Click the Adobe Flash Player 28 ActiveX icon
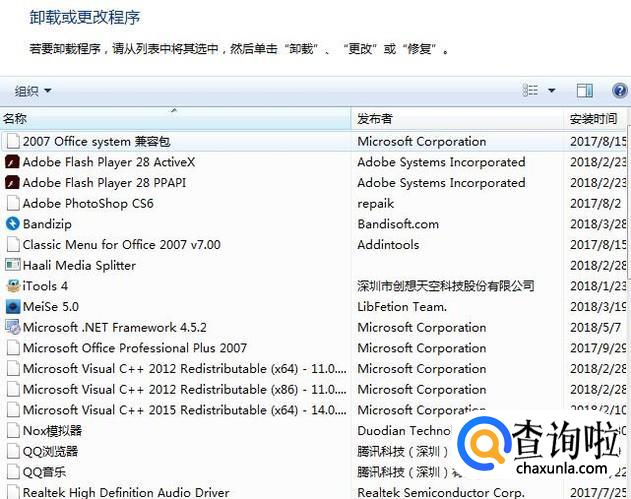 coord(12,162)
